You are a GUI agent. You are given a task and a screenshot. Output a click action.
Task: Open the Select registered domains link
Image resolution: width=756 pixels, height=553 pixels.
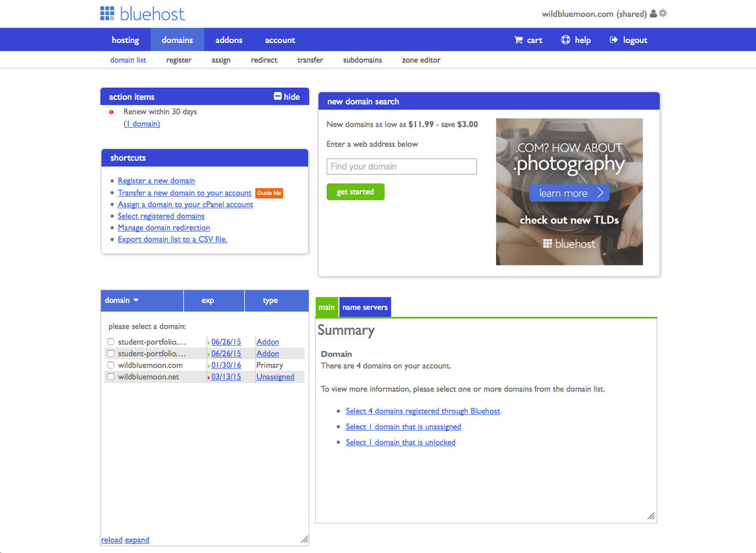point(161,216)
